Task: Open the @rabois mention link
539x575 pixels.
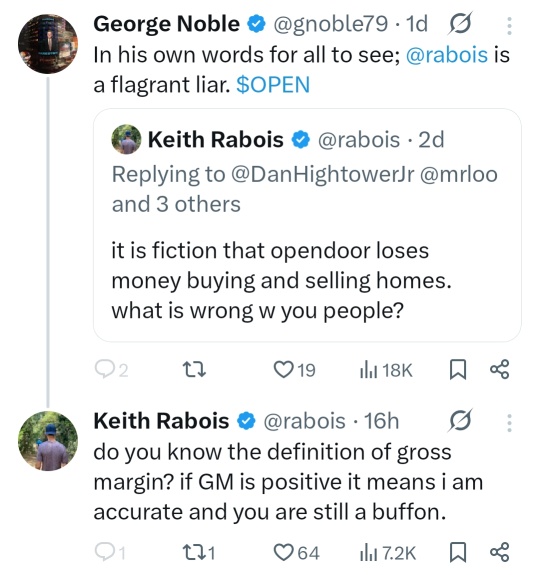Action: point(447,55)
